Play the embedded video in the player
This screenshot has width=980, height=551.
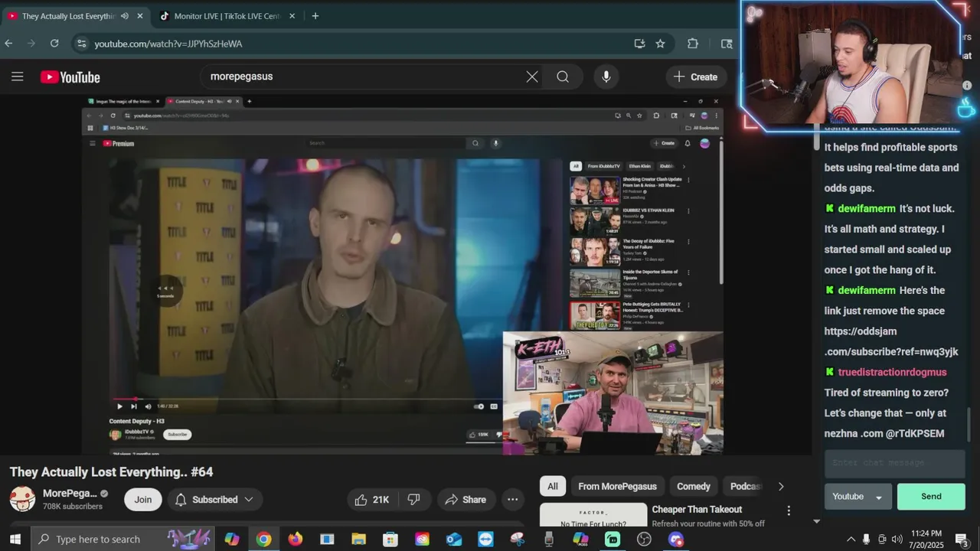(119, 406)
